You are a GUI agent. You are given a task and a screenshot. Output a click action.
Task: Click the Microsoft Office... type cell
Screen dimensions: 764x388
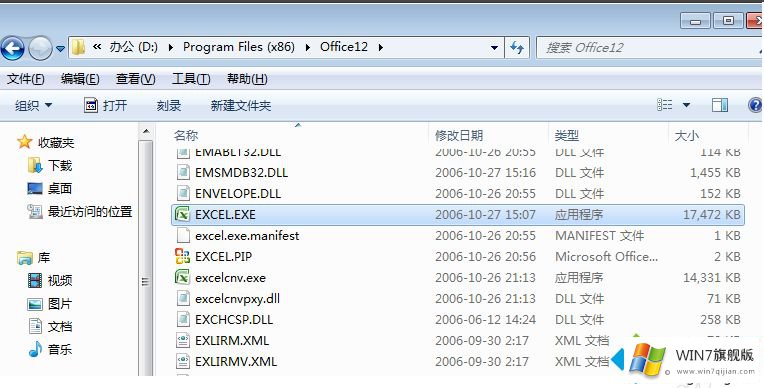[x=607, y=256]
